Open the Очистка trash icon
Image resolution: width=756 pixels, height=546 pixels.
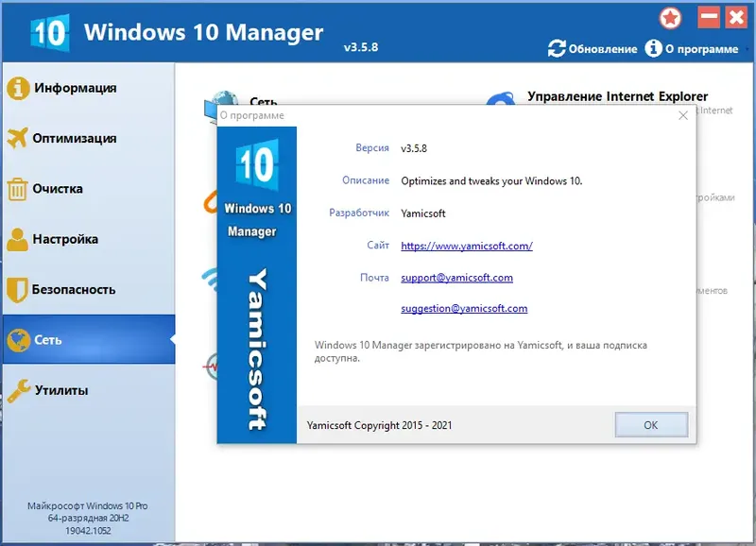click(21, 188)
